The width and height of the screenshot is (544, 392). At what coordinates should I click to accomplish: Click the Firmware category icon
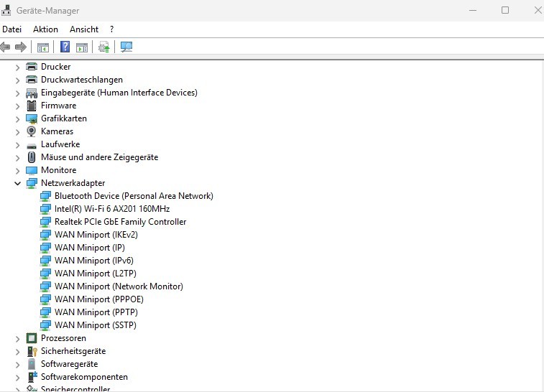(x=32, y=106)
